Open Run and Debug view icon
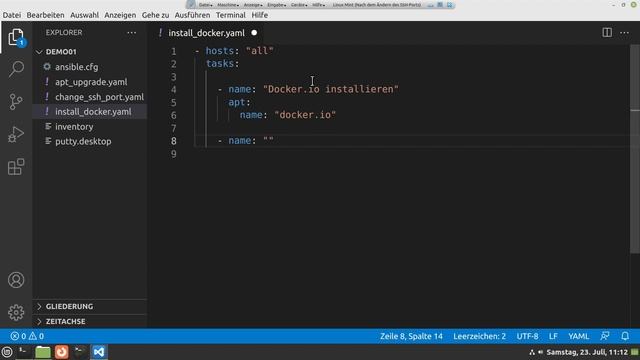The width and height of the screenshot is (640, 360). coord(16,134)
